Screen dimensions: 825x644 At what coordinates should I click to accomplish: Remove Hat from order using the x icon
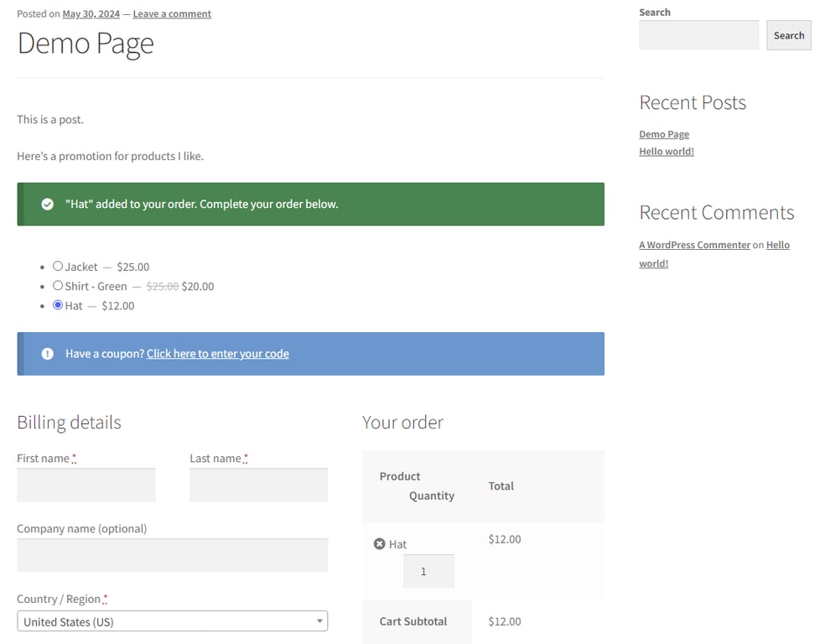click(x=378, y=543)
